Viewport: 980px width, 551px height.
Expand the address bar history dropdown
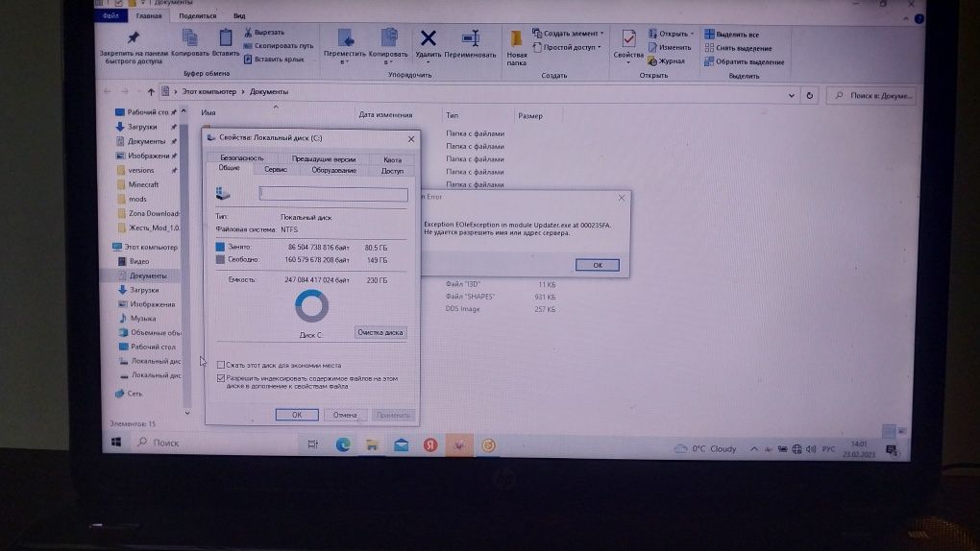click(792, 96)
